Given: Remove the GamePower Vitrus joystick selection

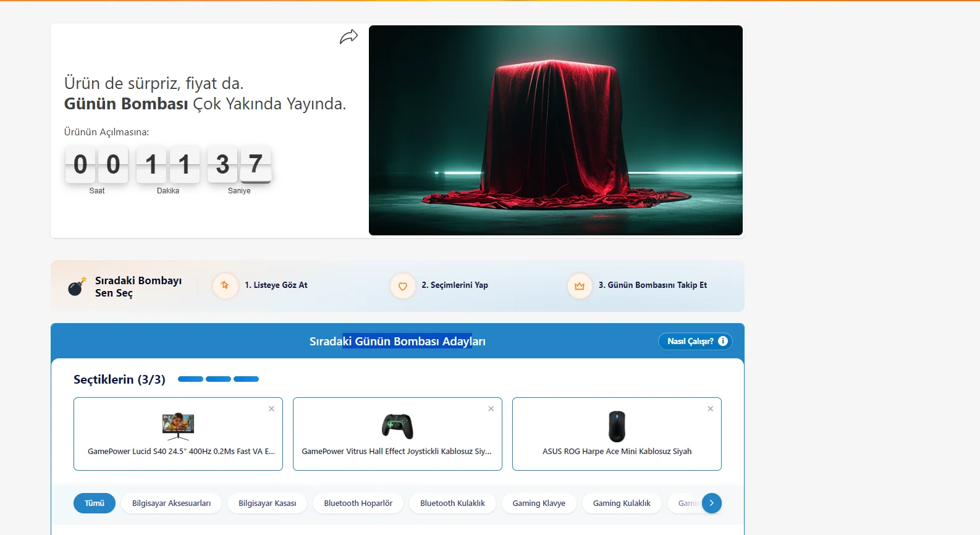Looking at the screenshot, I should 491,409.
